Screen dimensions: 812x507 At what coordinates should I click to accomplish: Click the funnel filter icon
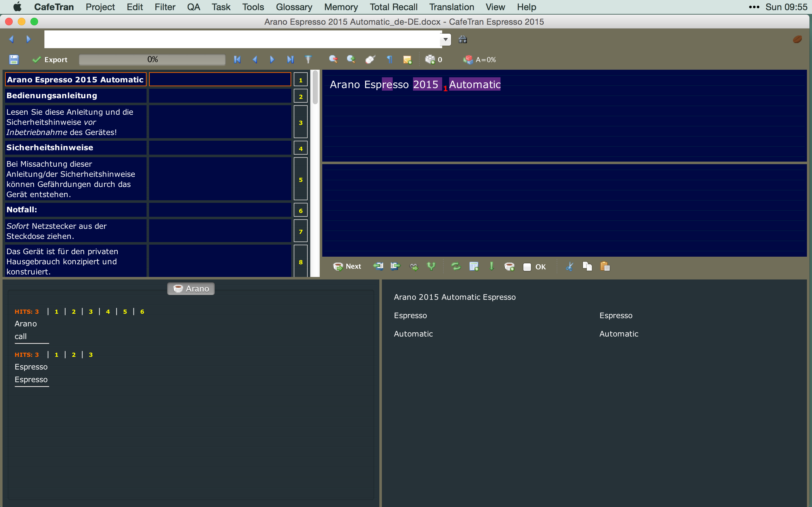click(x=308, y=60)
